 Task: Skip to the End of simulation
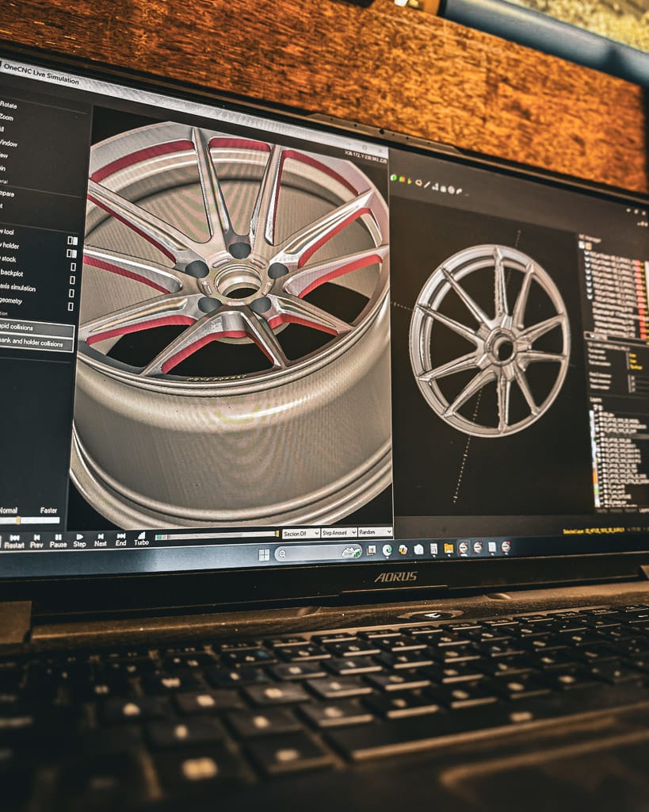pos(120,539)
